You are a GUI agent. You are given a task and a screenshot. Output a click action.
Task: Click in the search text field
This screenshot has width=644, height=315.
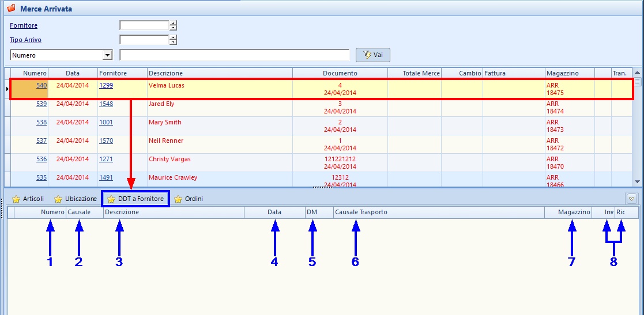(234, 55)
